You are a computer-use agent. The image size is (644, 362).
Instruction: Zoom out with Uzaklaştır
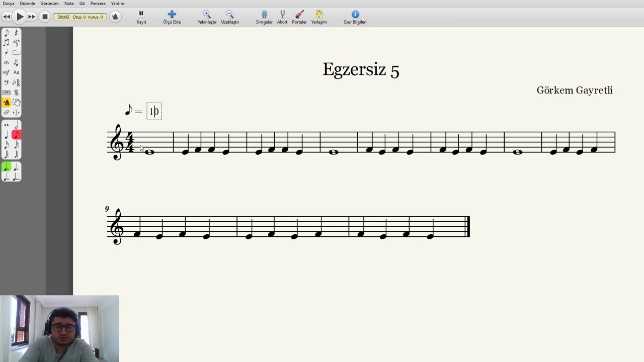pos(230,17)
